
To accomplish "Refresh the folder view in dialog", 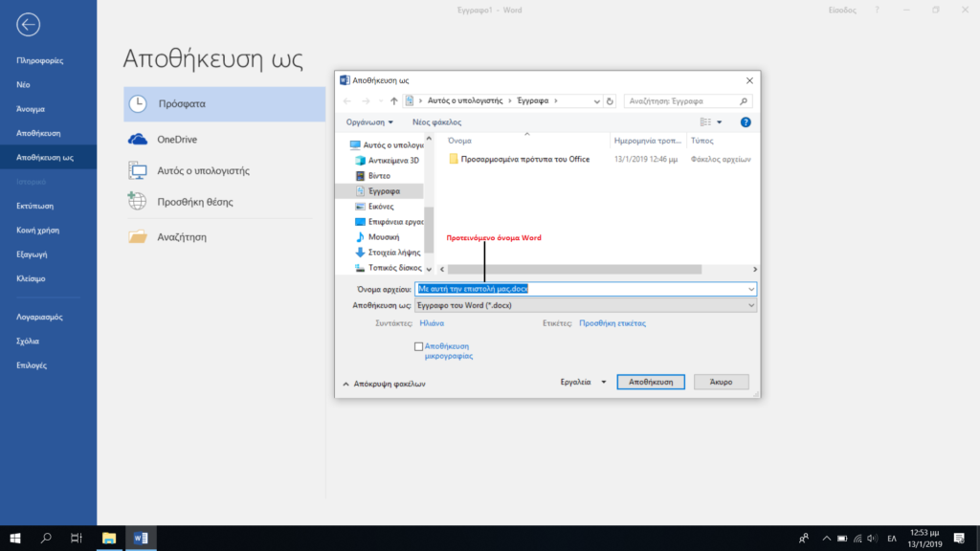I will click(x=610, y=101).
